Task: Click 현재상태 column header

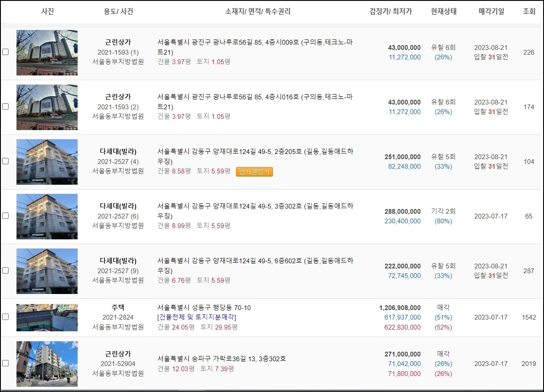Action: click(x=444, y=12)
